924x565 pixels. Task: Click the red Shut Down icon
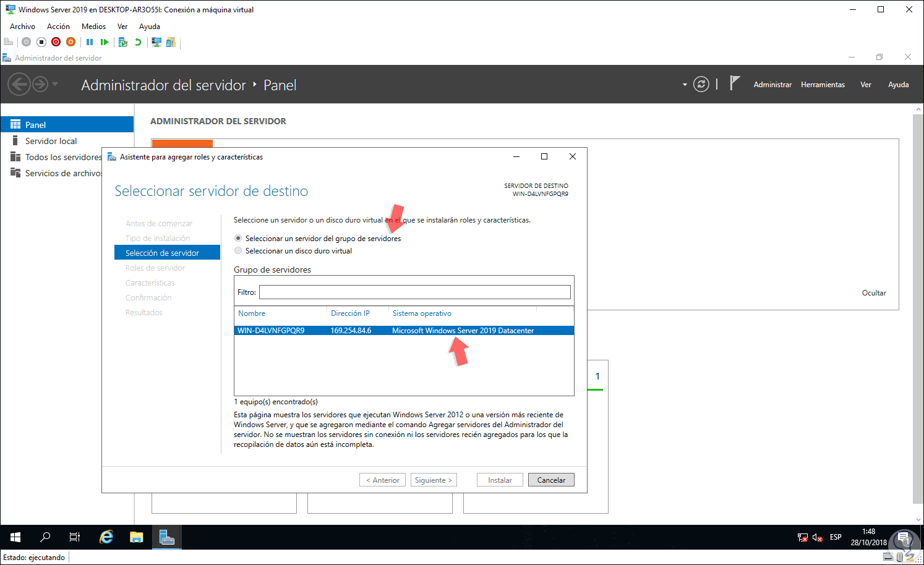coord(56,42)
